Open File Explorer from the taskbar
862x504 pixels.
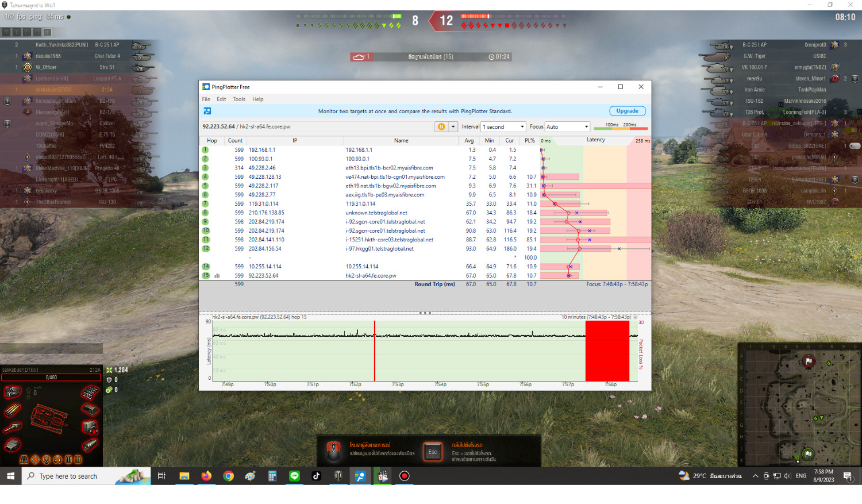184,476
